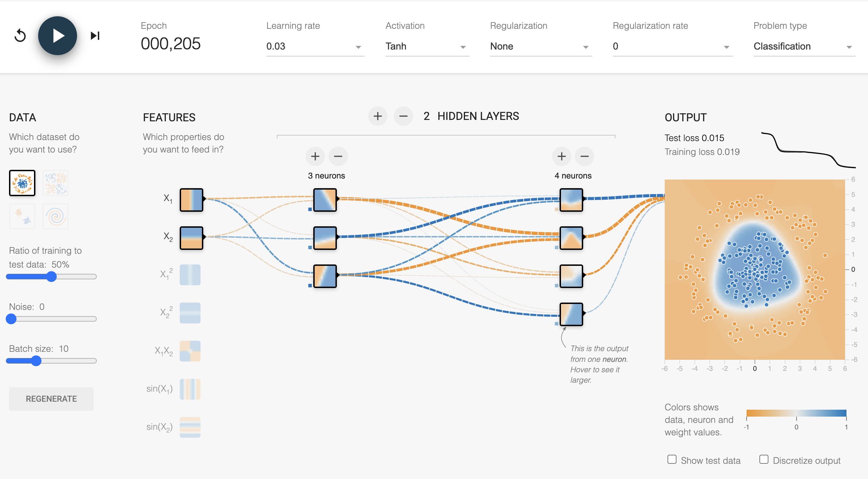Add a hidden layer with plus icon
Image resolution: width=868 pixels, height=479 pixels.
[377, 116]
